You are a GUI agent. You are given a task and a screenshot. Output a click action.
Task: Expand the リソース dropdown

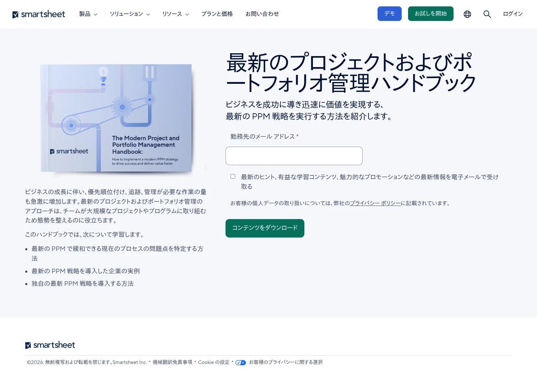pos(175,14)
